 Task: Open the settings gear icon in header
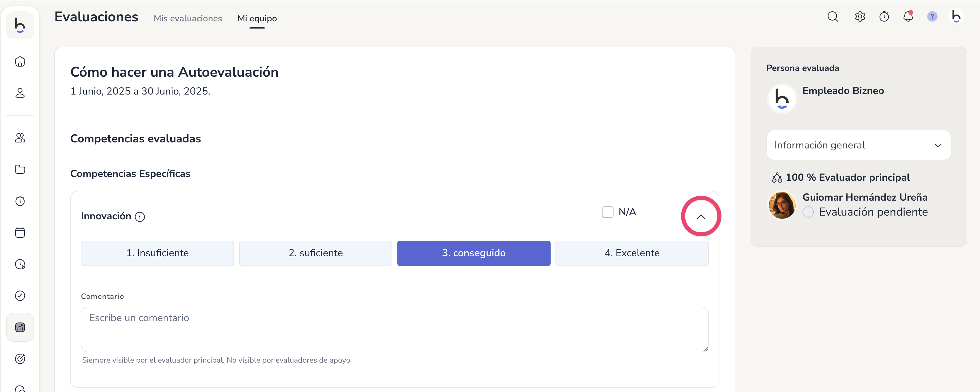pyautogui.click(x=860, y=17)
